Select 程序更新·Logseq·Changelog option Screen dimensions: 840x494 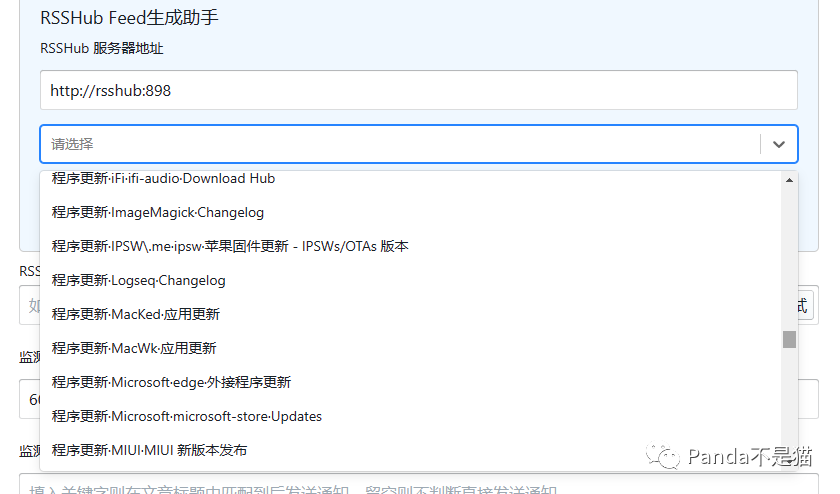[410, 281]
